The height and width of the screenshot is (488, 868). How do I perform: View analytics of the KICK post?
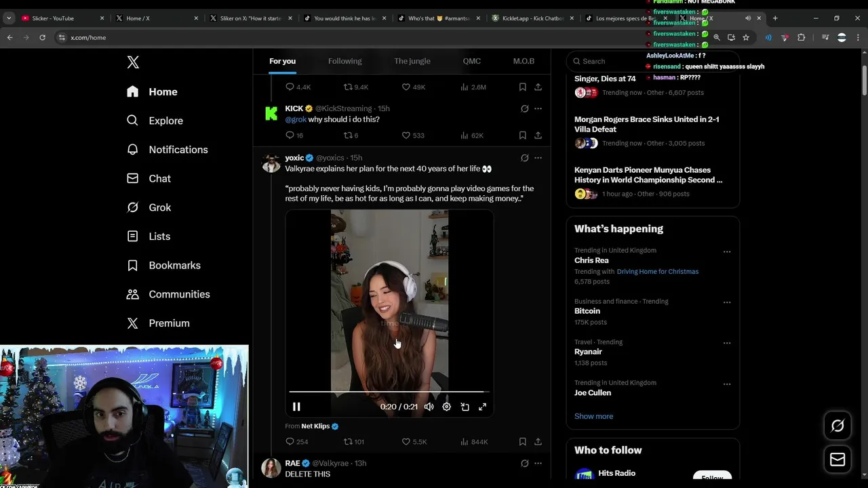(x=471, y=136)
